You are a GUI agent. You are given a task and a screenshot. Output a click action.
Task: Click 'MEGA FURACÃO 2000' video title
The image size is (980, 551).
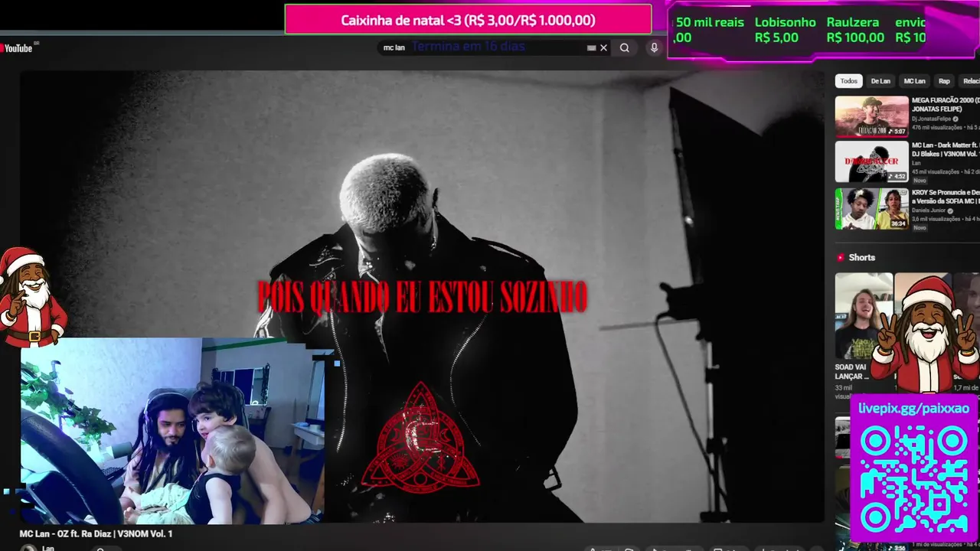click(946, 105)
